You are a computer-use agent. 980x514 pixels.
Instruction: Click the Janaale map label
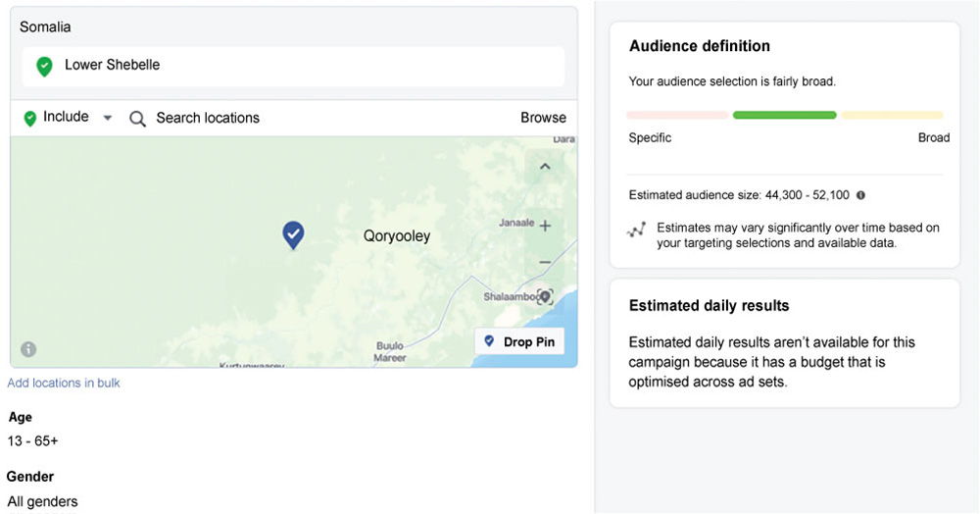[x=516, y=223]
